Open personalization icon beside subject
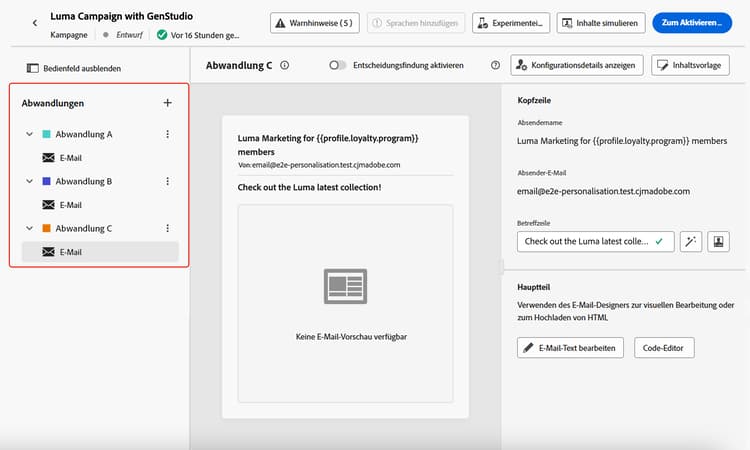750x450 pixels. pos(718,241)
